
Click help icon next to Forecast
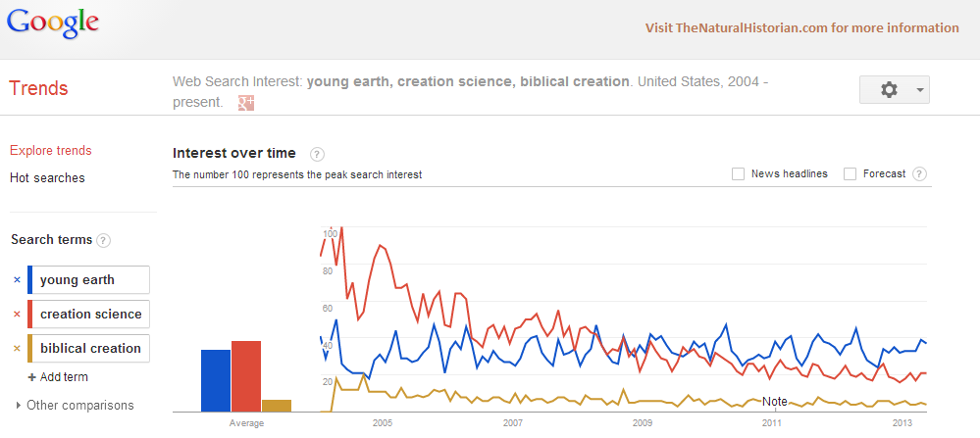coord(919,173)
